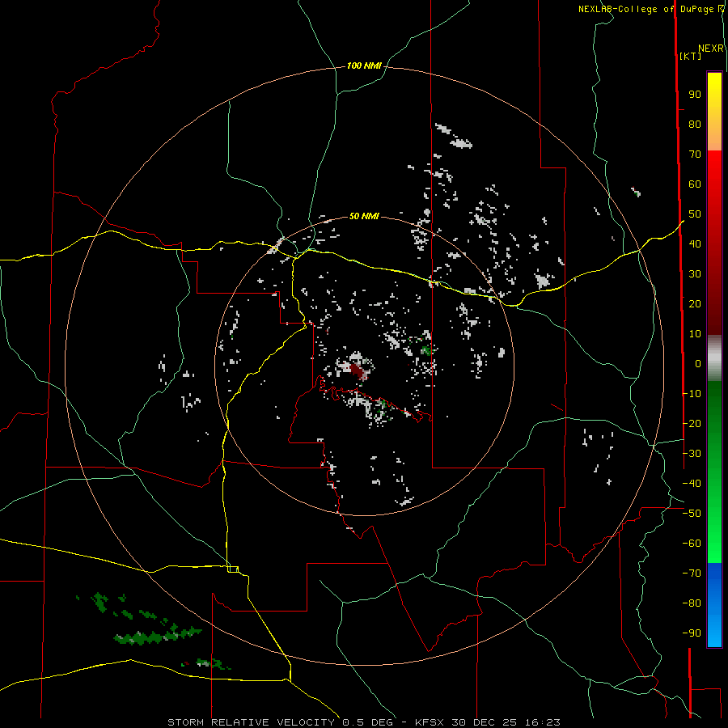728x728 pixels.
Task: Click the "40" scale label
Action: coord(695,243)
